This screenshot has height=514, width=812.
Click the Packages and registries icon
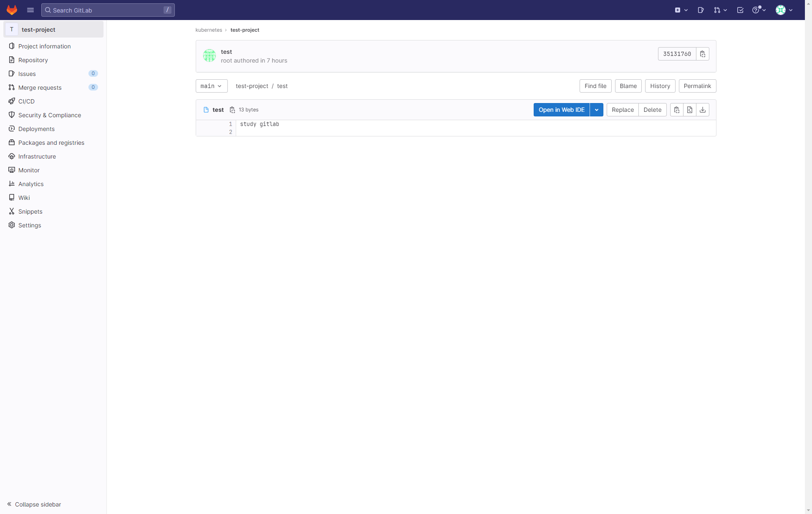tap(12, 143)
